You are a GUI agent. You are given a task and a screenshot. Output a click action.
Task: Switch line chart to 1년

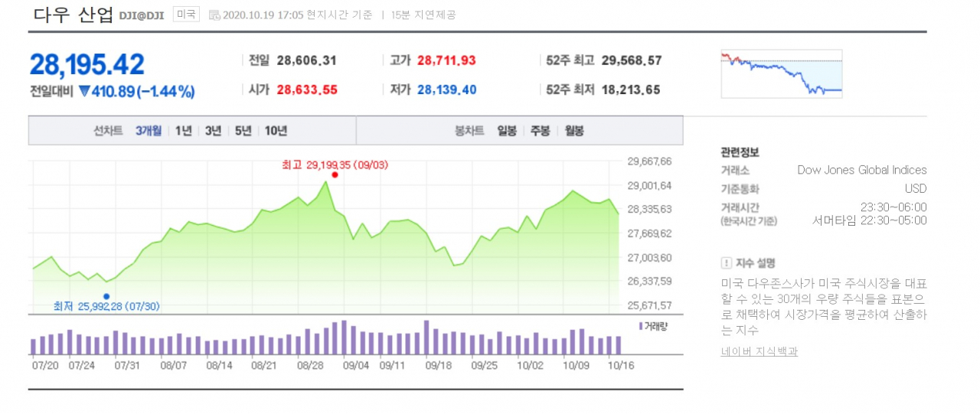183,131
